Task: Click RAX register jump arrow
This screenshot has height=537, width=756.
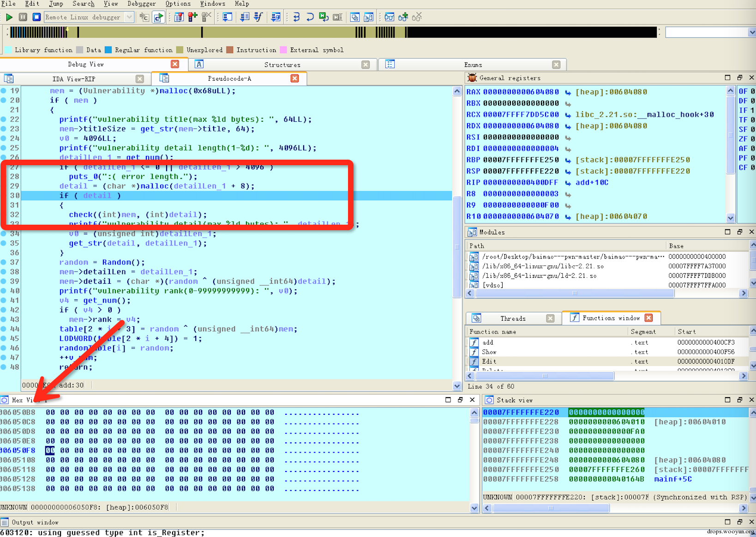Action: point(568,92)
